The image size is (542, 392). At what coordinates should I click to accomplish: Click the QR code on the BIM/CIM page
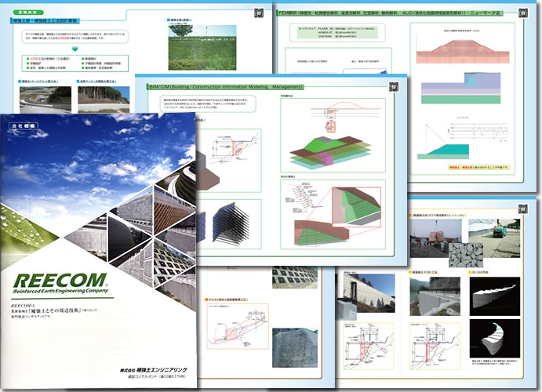[x=394, y=86]
